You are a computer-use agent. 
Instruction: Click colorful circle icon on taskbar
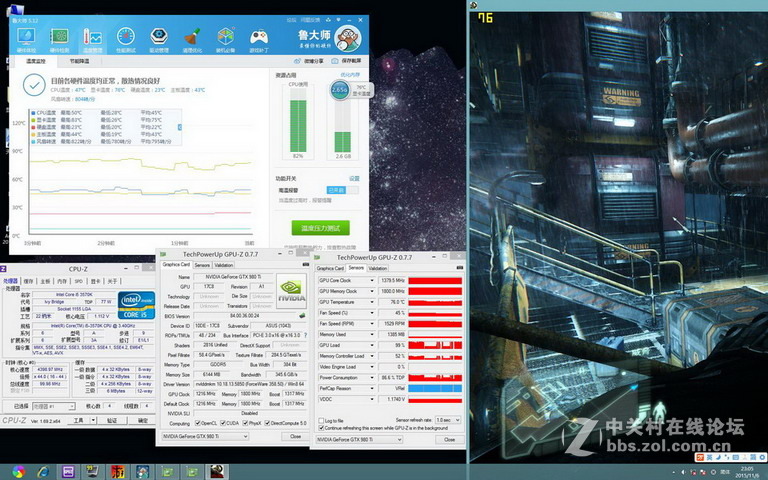click(x=19, y=472)
